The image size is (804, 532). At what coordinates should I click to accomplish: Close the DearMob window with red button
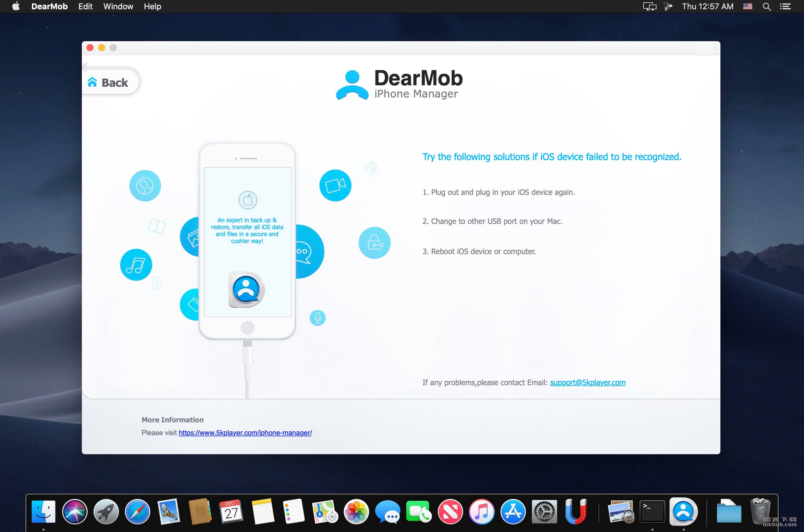(x=90, y=48)
